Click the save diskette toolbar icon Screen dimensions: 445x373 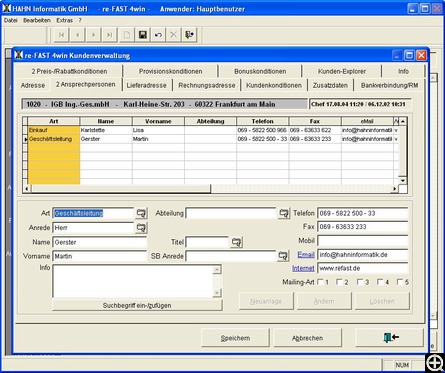[x=143, y=35]
